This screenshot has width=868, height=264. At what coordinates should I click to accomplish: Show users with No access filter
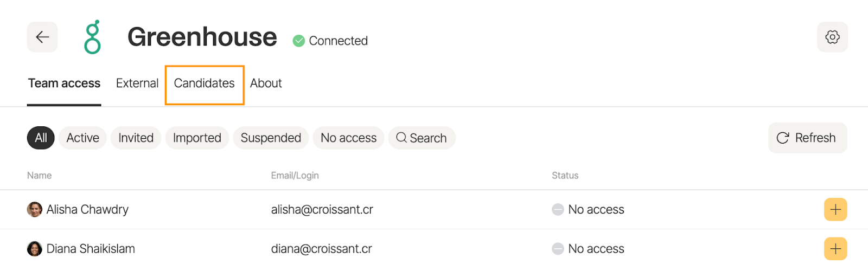[x=348, y=138]
